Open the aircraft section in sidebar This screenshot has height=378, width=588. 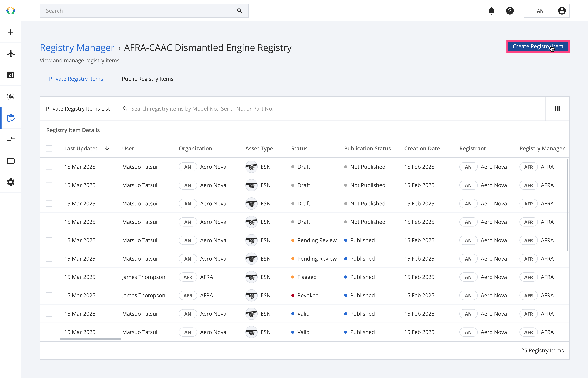tap(11, 53)
